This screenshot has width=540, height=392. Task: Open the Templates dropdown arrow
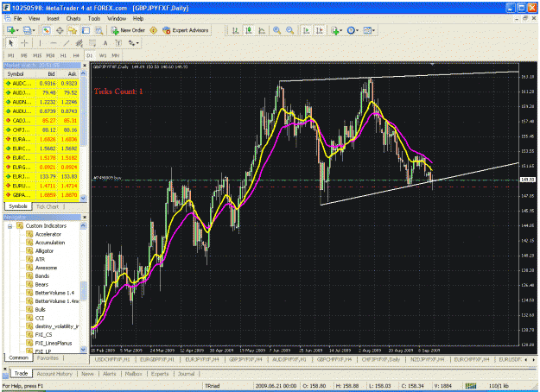pos(373,30)
